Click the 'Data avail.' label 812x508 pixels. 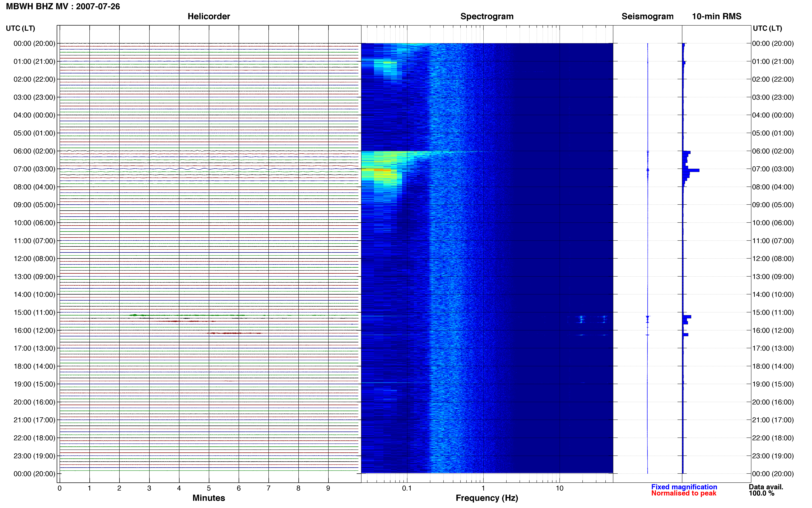766,487
